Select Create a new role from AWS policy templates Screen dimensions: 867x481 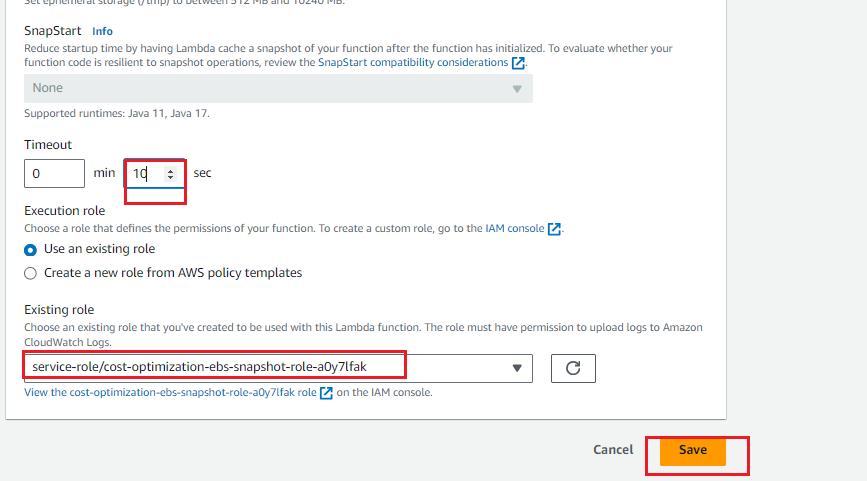pos(30,273)
